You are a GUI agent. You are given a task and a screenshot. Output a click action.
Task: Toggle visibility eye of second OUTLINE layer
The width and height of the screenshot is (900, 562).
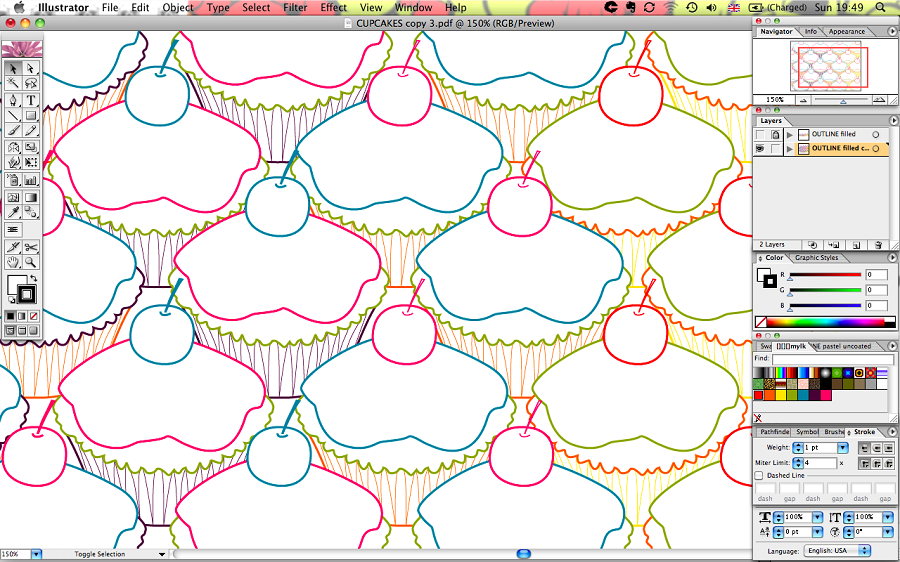click(x=760, y=149)
